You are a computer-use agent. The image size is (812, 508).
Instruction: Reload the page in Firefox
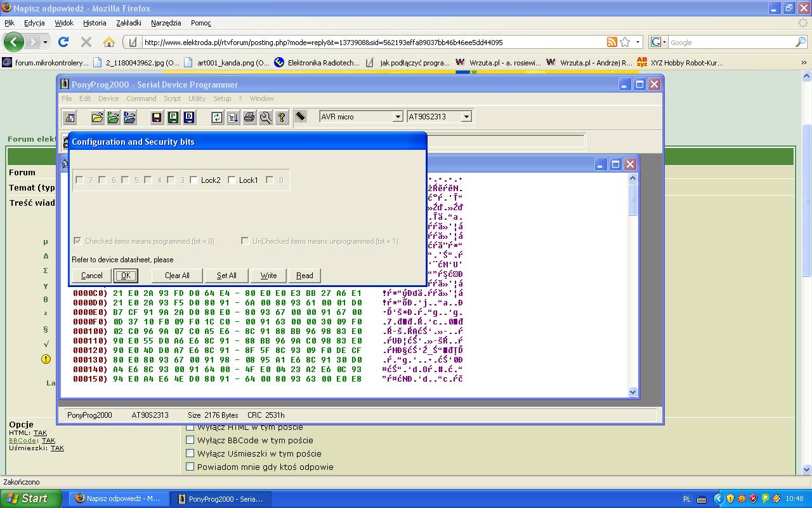coord(63,42)
